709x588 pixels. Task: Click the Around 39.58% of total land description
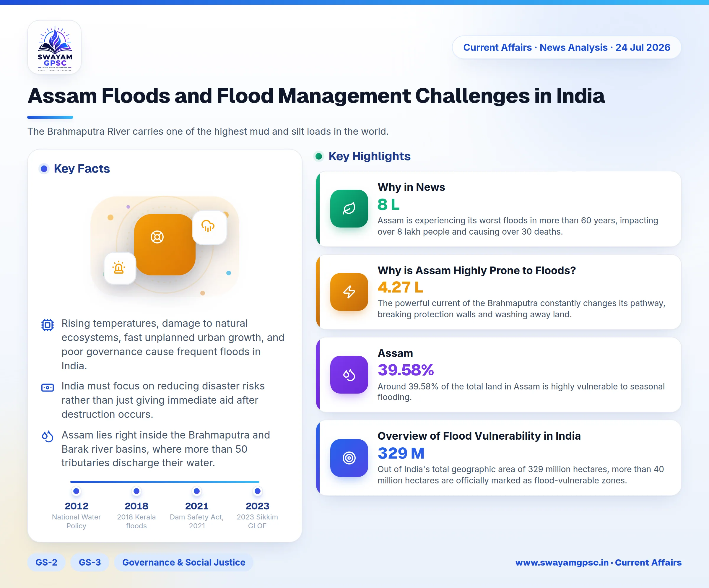521,392
